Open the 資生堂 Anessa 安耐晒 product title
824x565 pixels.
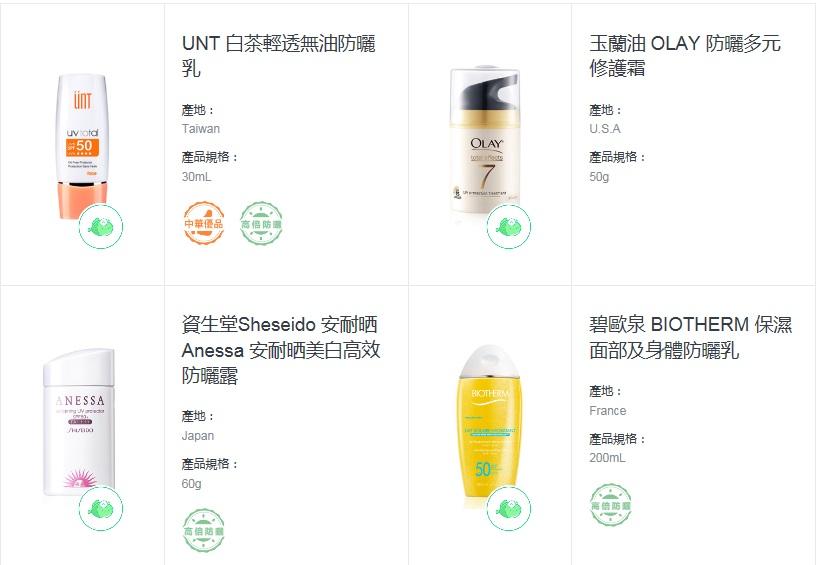281,350
